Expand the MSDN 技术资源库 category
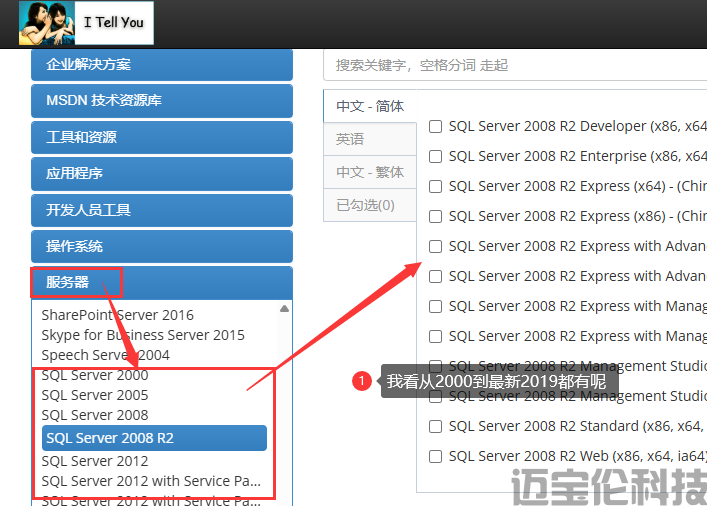 pyautogui.click(x=162, y=101)
